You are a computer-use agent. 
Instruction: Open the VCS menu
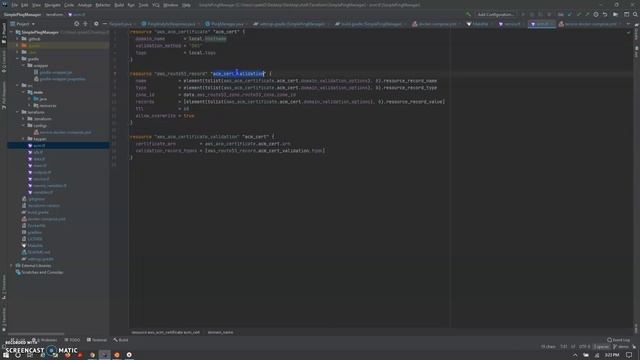pos(156,5)
